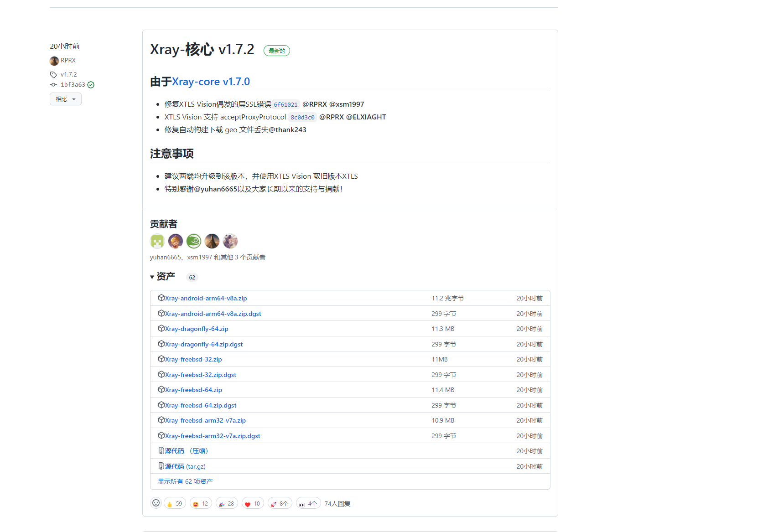The width and height of the screenshot is (773, 532).
Task: Open RPRX's profile avatar
Action: [x=54, y=60]
